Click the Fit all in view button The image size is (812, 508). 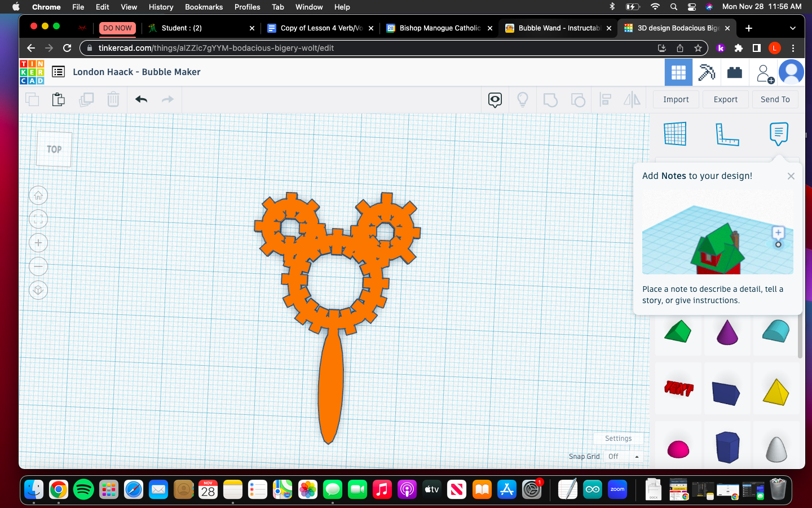click(38, 220)
